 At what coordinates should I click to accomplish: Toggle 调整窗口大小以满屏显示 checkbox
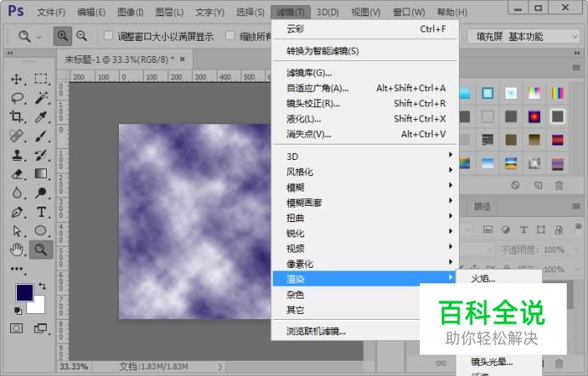pyautogui.click(x=109, y=36)
